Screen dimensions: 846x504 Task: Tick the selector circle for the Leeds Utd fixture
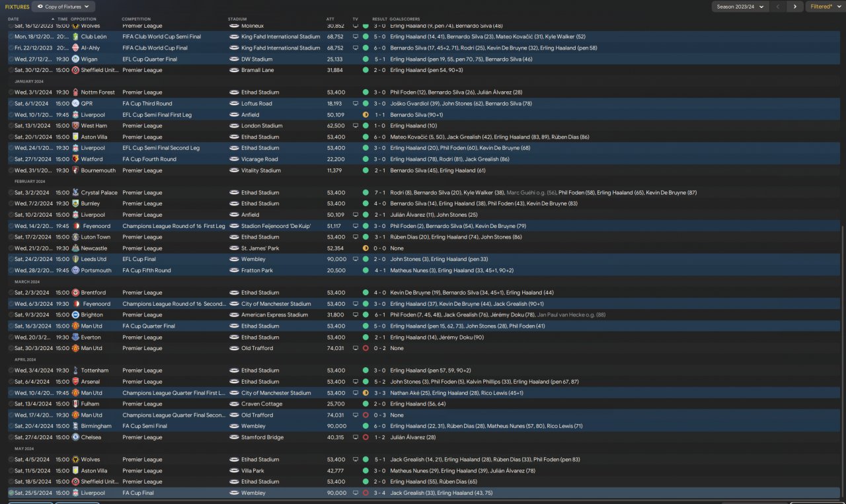[x=11, y=259]
